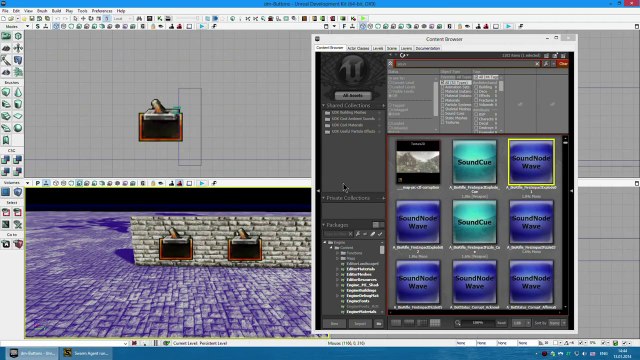Click the All Assets button

click(x=353, y=95)
